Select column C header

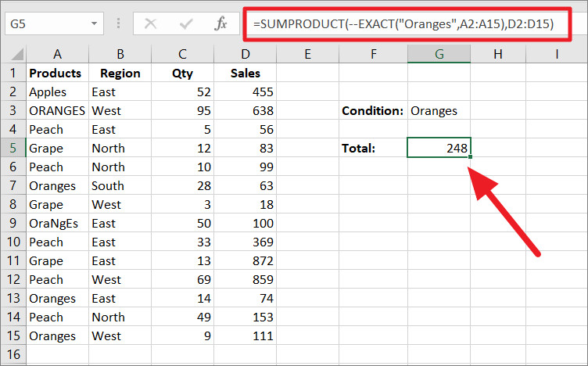(183, 55)
